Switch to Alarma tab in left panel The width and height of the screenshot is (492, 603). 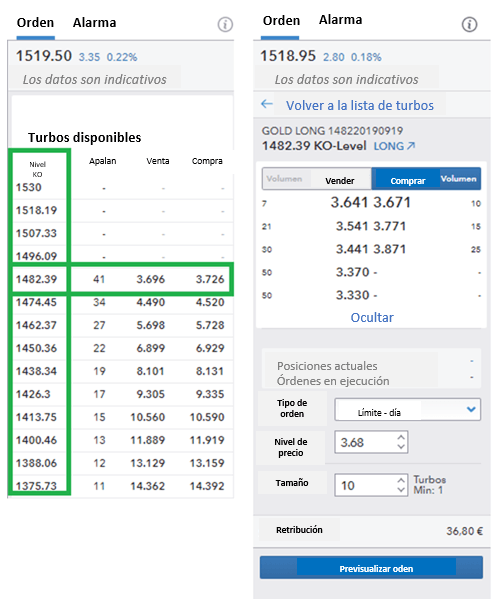coord(94,23)
